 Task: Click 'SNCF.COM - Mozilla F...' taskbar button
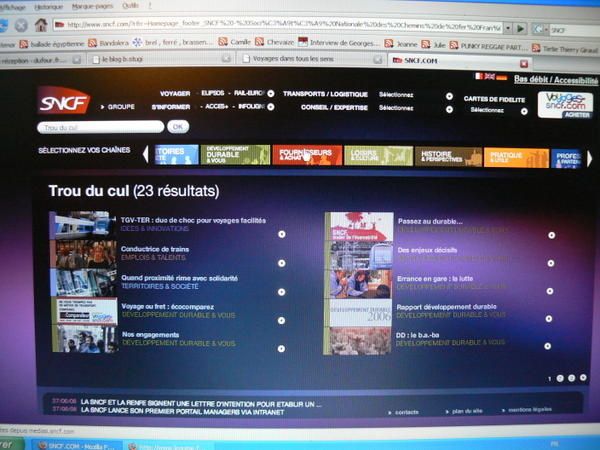77,445
